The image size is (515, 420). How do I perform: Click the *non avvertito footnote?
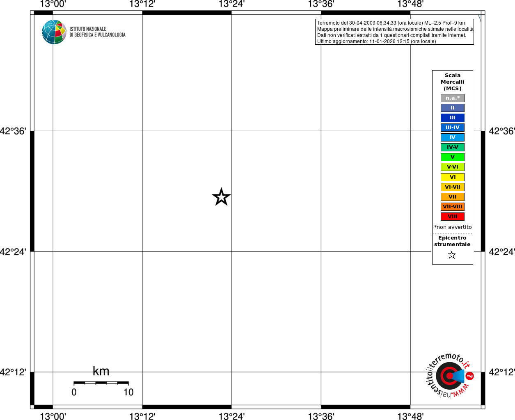click(453, 227)
